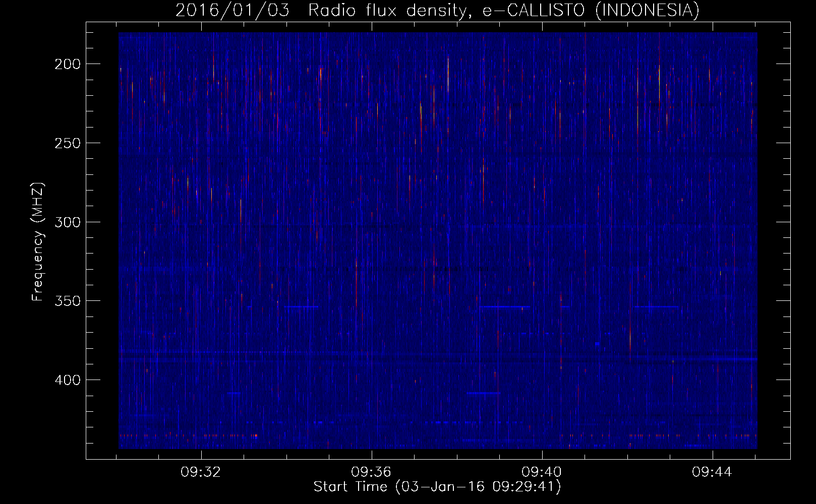This screenshot has width=816, height=504.
Task: Click the Frequency (MHZ) axis label
Action: click(x=37, y=242)
